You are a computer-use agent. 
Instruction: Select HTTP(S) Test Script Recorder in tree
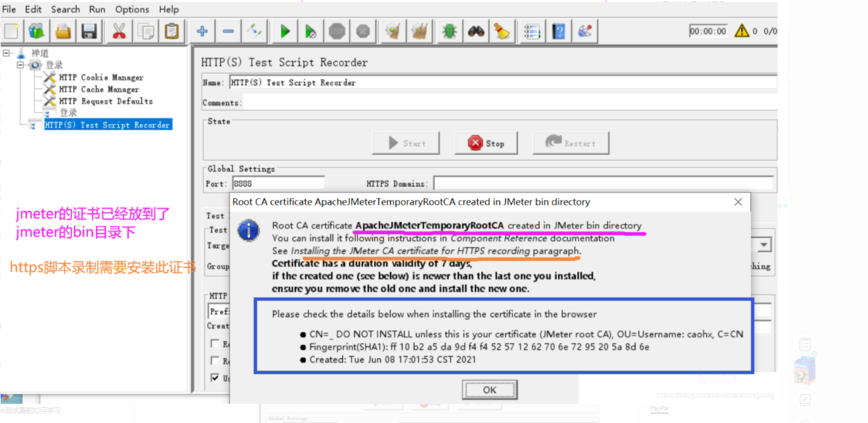(x=108, y=125)
